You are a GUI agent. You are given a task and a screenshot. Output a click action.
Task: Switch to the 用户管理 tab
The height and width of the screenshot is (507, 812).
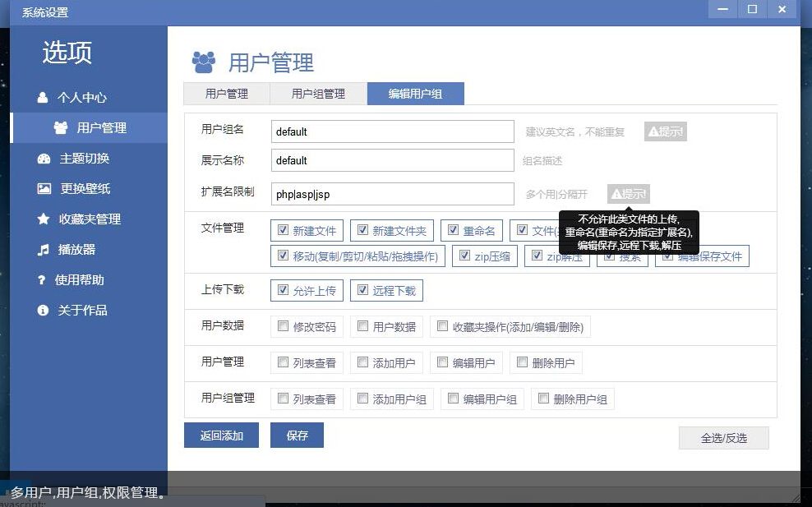[x=227, y=93]
